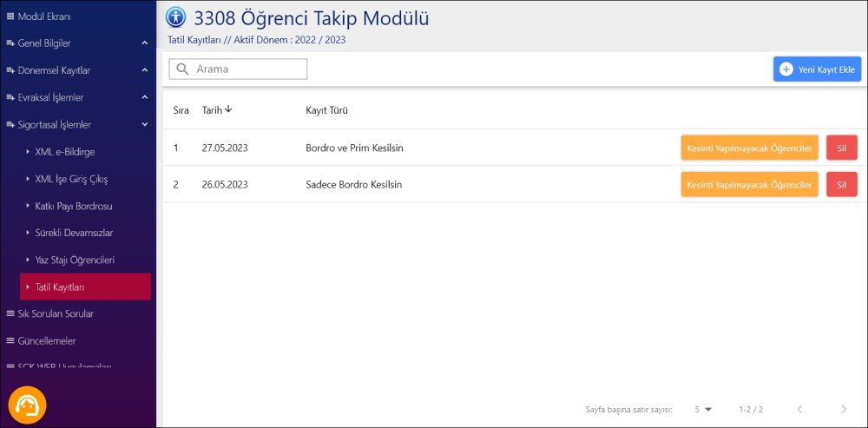The height and width of the screenshot is (428, 868).
Task: Open the rows per page dropdown
Action: point(703,409)
